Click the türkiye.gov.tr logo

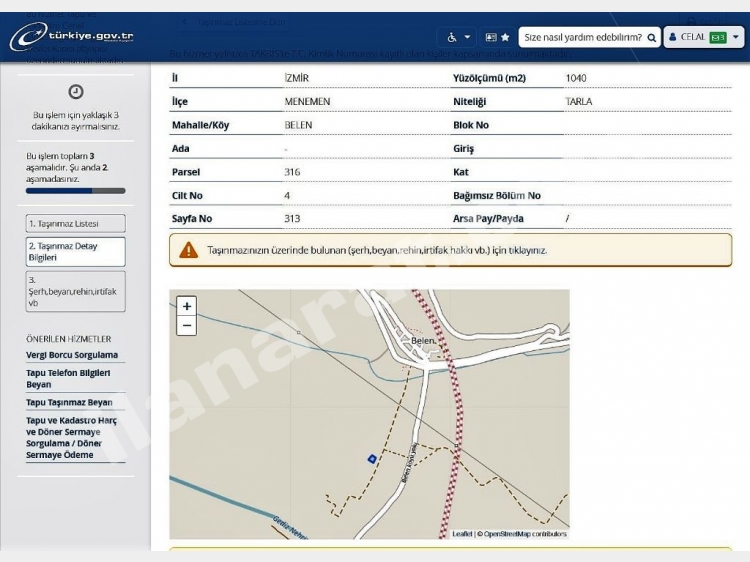[x=72, y=37]
